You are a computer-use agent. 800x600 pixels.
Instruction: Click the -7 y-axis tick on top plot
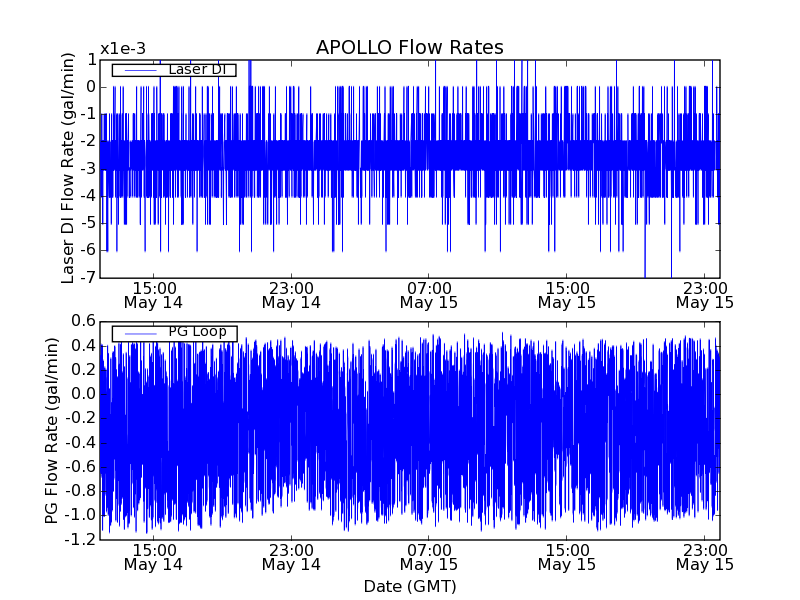tap(88, 277)
